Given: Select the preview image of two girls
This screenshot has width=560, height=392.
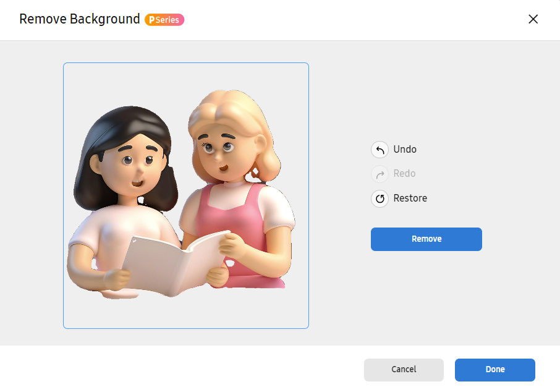Looking at the screenshot, I should [x=185, y=195].
